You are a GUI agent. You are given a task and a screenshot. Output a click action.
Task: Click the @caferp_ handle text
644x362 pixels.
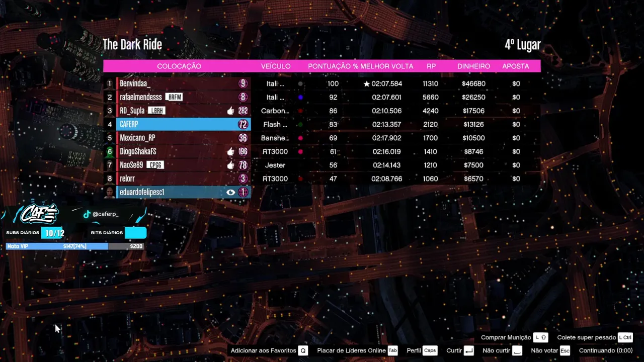click(x=105, y=214)
